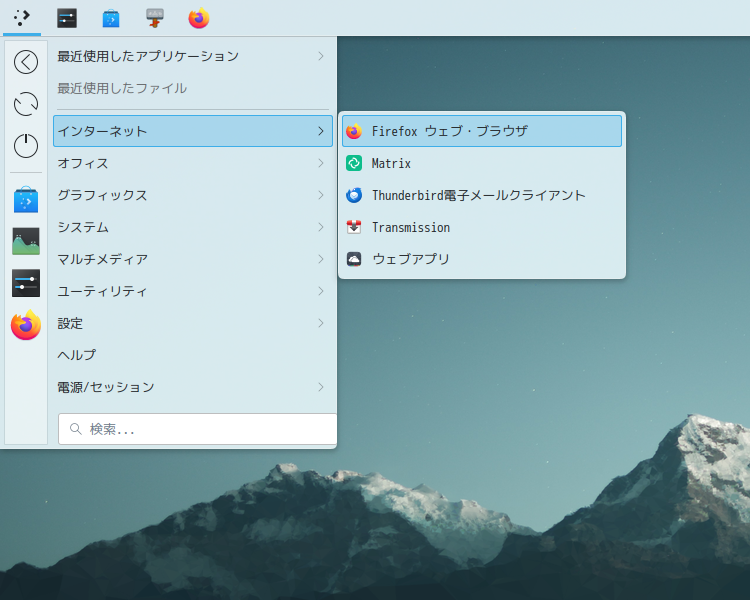This screenshot has width=750, height=600.
Task: Select the 電源/セッション category
Action: pyautogui.click(x=193, y=387)
